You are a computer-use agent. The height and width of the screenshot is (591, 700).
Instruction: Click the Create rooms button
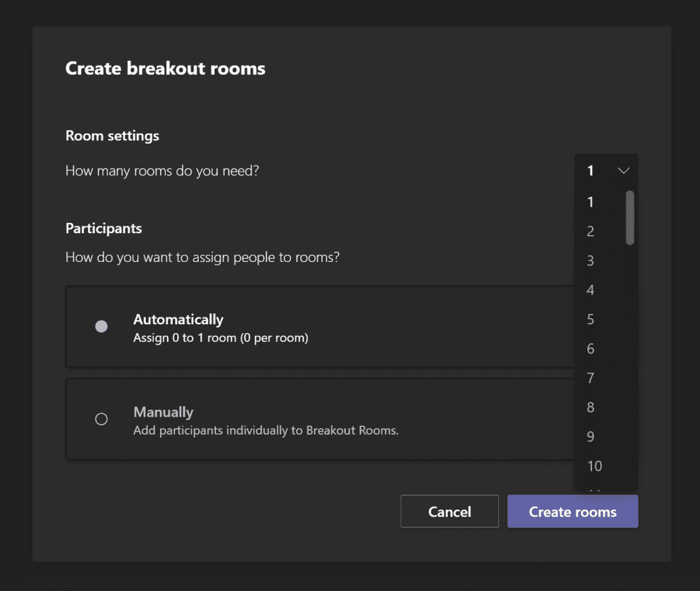tap(572, 512)
